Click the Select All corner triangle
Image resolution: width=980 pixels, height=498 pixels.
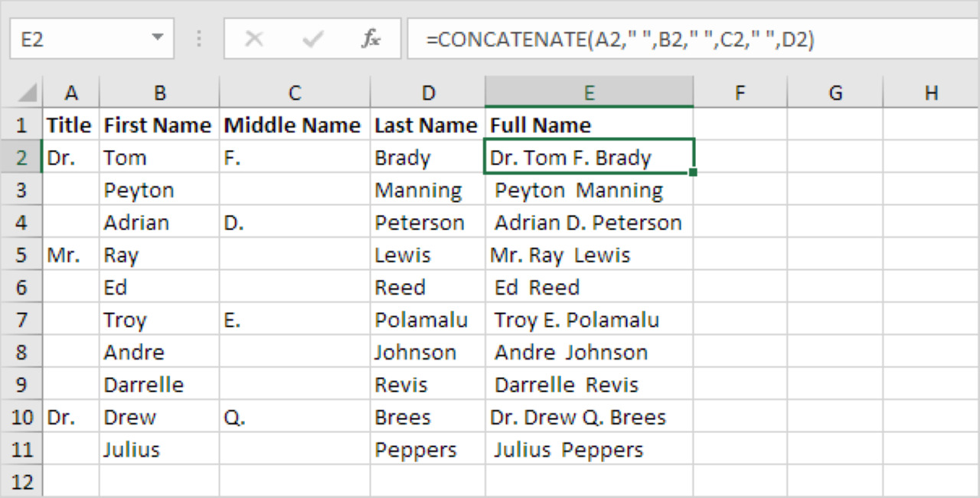point(28,93)
